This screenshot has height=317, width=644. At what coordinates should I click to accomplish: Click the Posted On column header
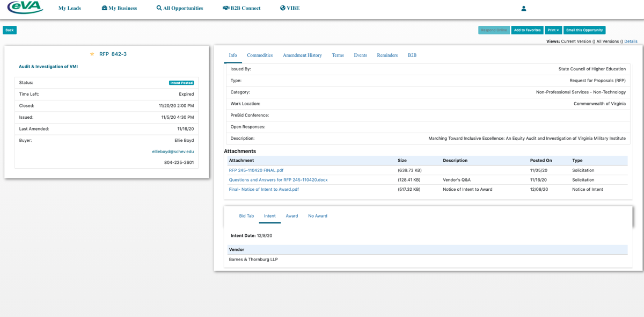point(541,161)
